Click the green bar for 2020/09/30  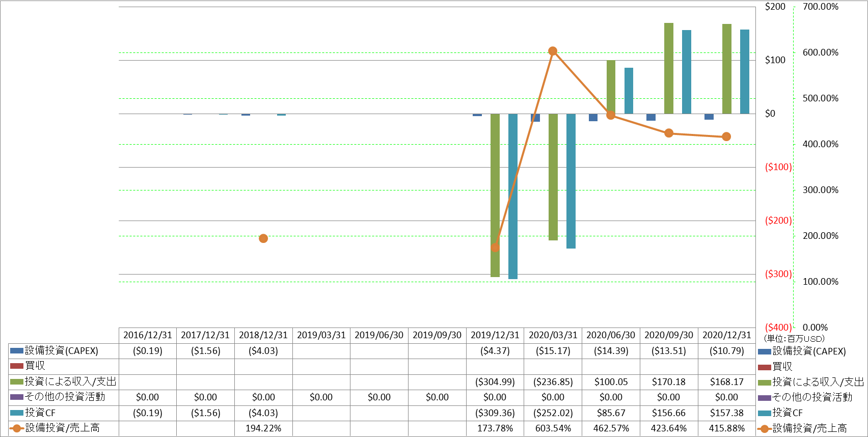[x=669, y=68]
